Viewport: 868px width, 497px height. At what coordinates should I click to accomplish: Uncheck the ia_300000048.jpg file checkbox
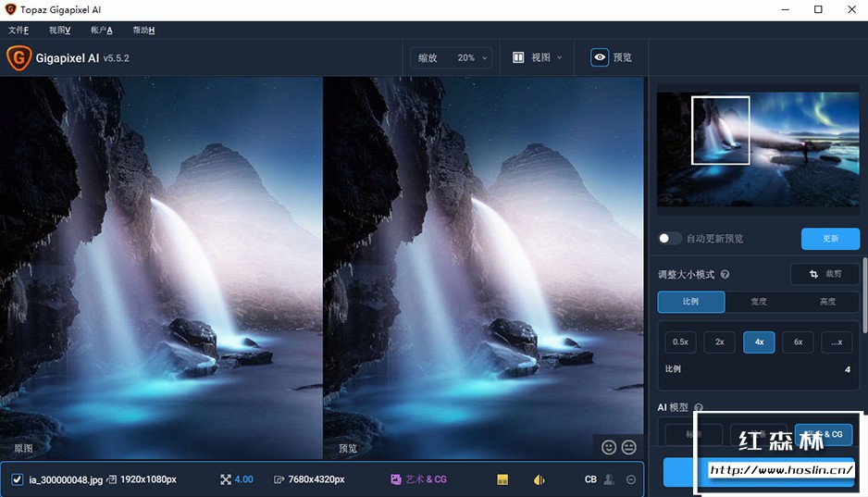click(18, 479)
